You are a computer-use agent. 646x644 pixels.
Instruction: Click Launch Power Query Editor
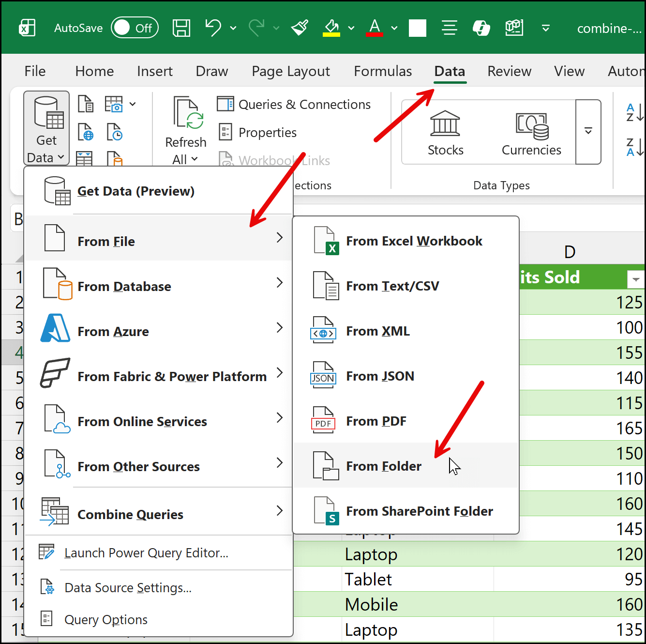coord(146,553)
